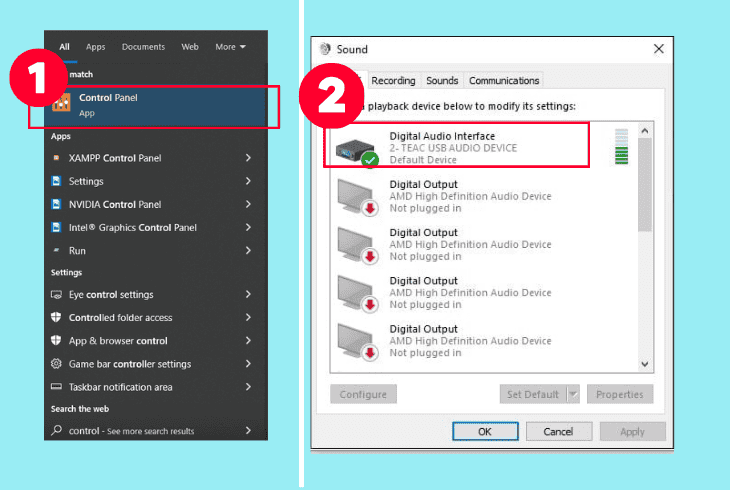Click '2- TEAC USB AUDIO DEVICE' text

click(x=453, y=148)
